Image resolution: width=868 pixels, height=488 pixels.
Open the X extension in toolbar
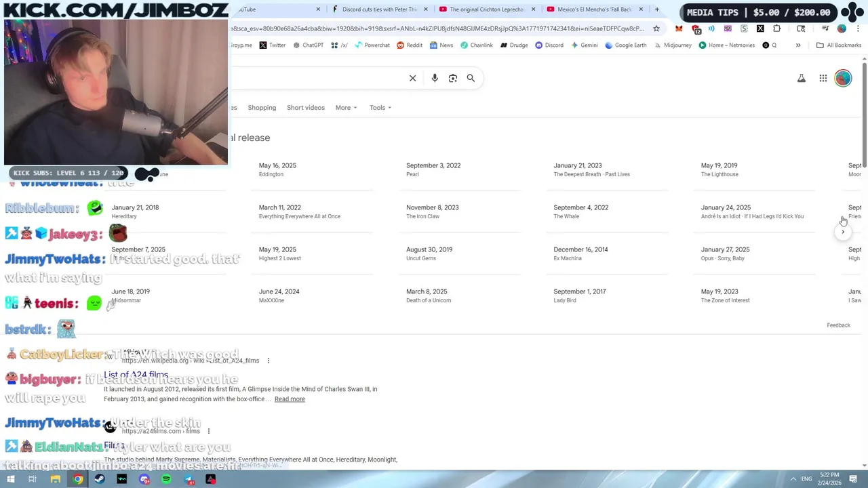point(760,28)
